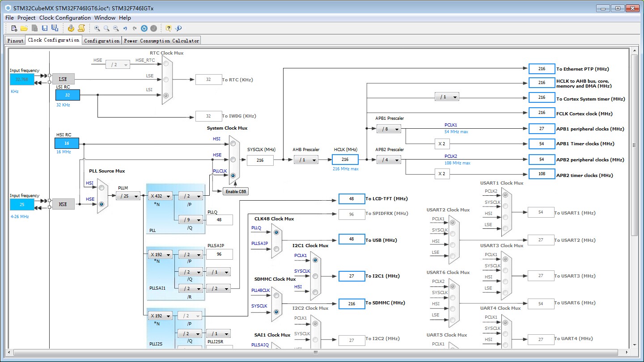This screenshot has height=362, width=644.
Task: Open Help with the question mark icon
Action: (169, 28)
